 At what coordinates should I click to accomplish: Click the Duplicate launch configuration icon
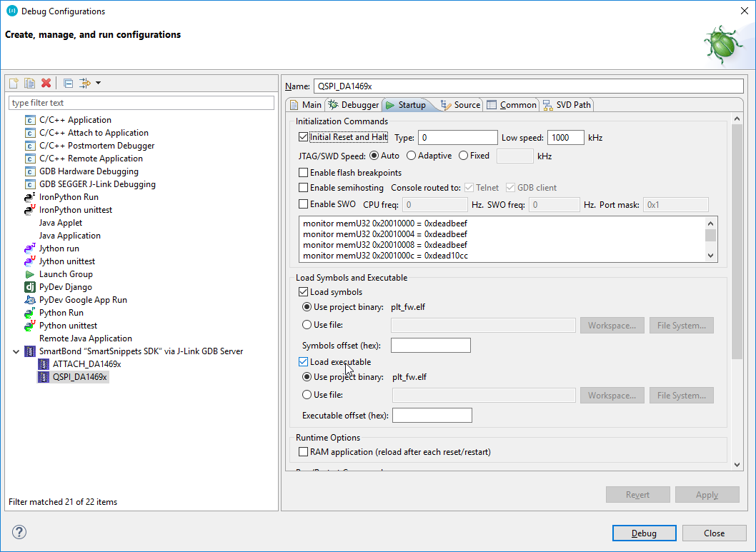[x=29, y=83]
